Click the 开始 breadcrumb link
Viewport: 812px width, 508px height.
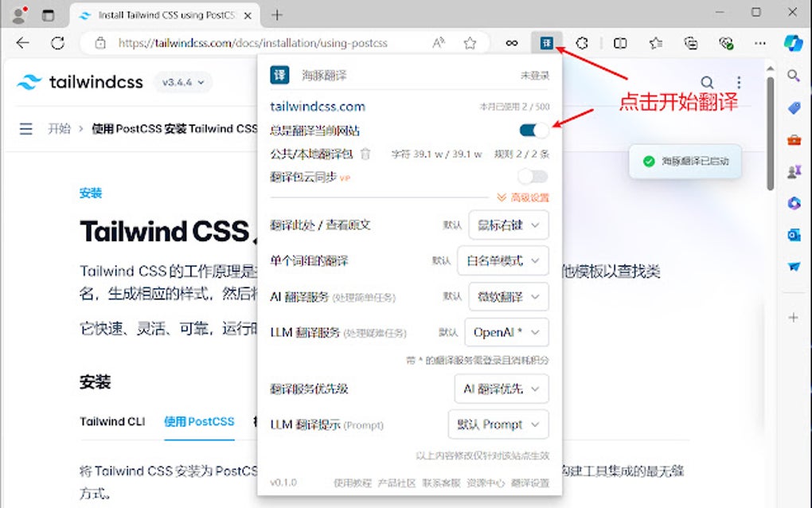tap(59, 128)
